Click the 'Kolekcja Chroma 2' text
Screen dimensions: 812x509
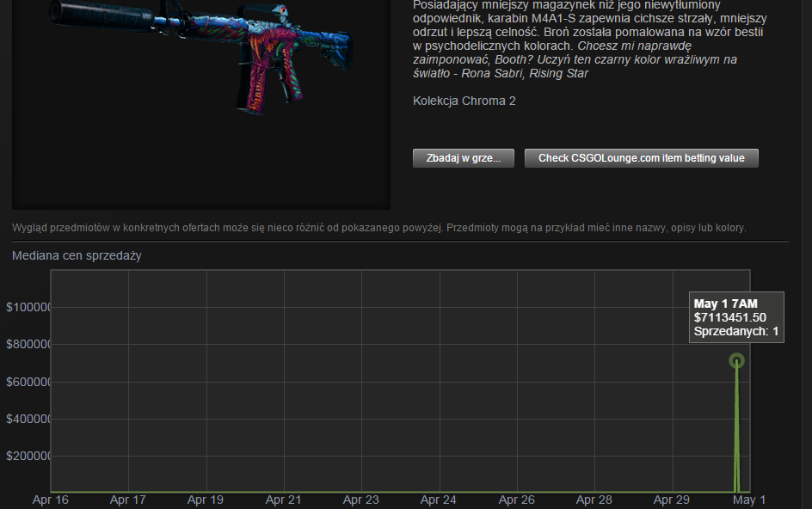(x=464, y=101)
